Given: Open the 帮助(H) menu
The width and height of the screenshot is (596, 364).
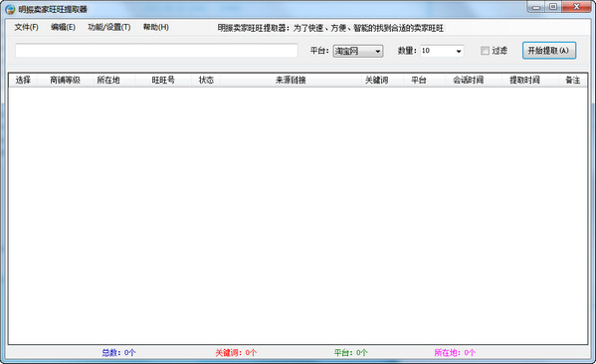Looking at the screenshot, I should 156,27.
